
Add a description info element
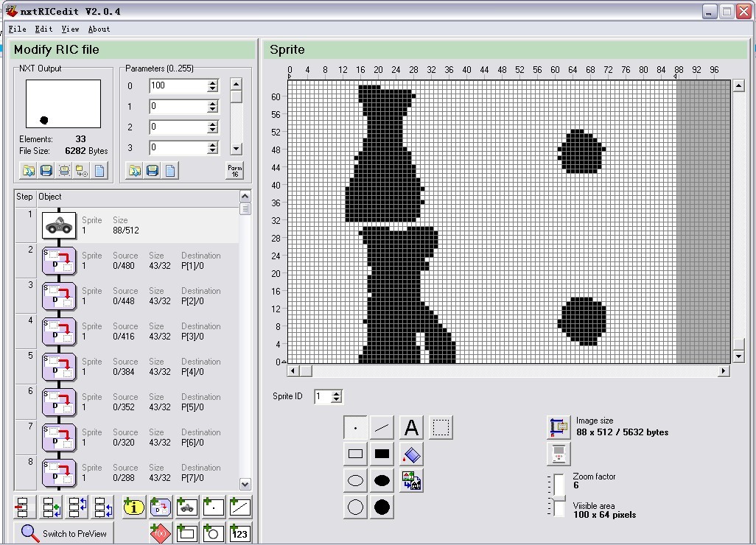133,507
